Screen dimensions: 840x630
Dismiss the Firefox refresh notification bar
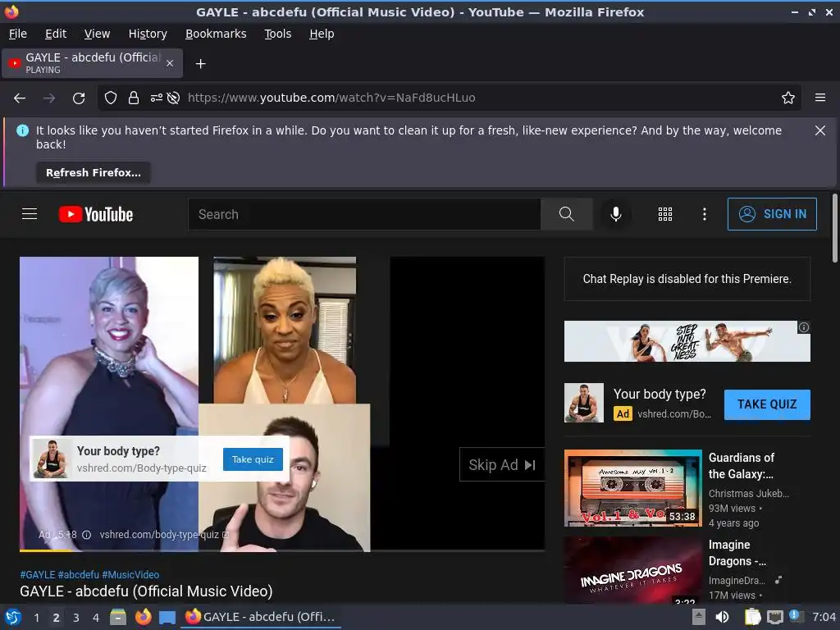tap(819, 130)
